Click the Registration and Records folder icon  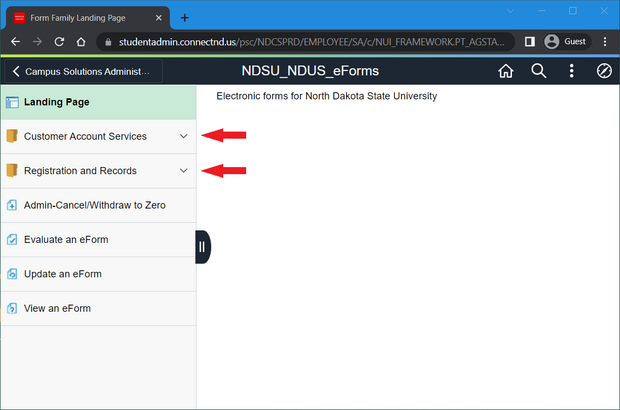[x=12, y=171]
